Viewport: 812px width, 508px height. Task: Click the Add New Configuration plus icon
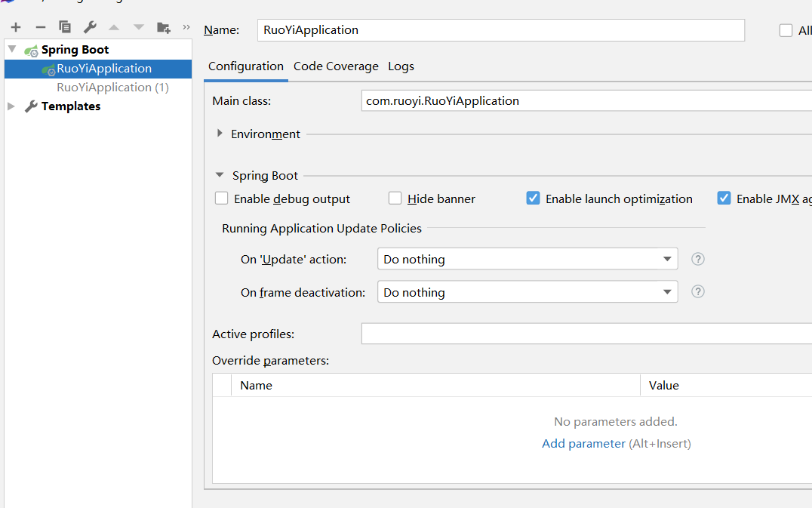click(x=16, y=27)
